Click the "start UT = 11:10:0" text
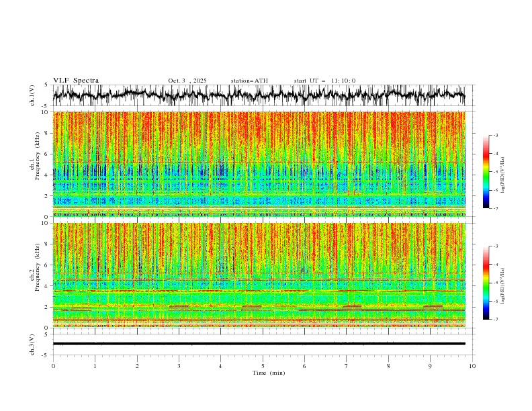Image resolution: width=532 pixels, height=411 pixels. tap(324, 81)
